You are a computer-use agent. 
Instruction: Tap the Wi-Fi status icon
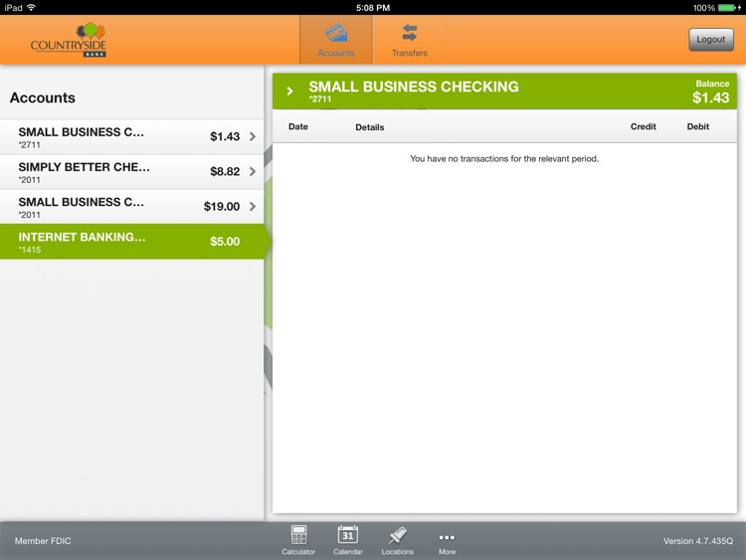pyautogui.click(x=32, y=7)
